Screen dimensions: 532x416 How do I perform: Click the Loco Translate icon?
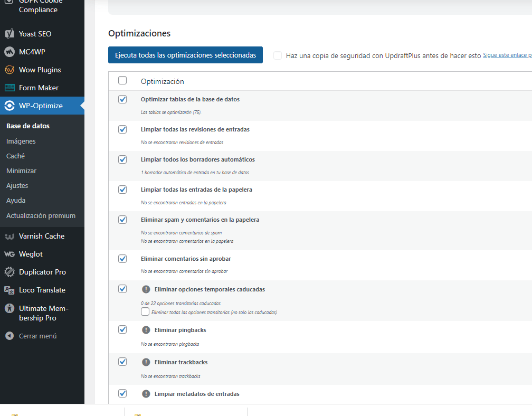(x=9, y=290)
